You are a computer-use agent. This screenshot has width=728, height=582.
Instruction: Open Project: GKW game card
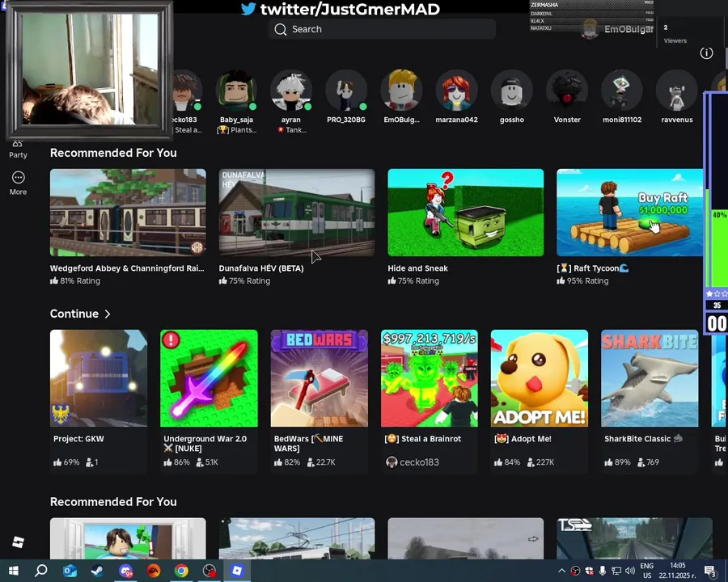pyautogui.click(x=99, y=402)
